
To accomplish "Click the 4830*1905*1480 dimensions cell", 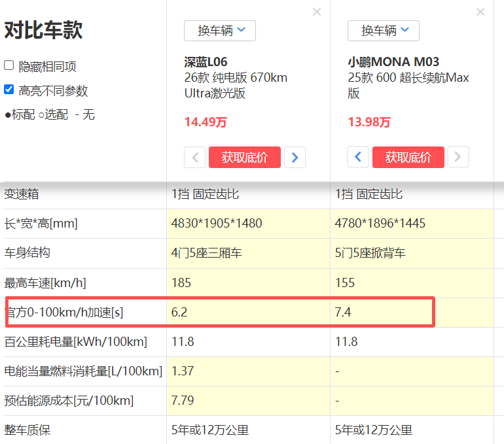I will click(216, 224).
